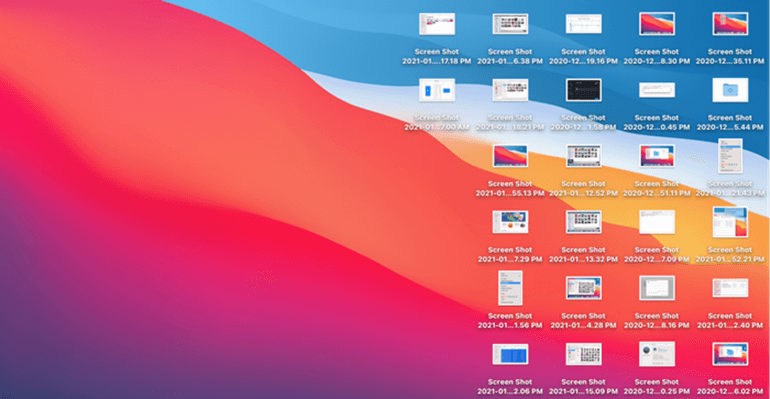Select the Screen Shot 2021-01....52.21 PM file icon
The width and height of the screenshot is (770, 399).
[730, 222]
